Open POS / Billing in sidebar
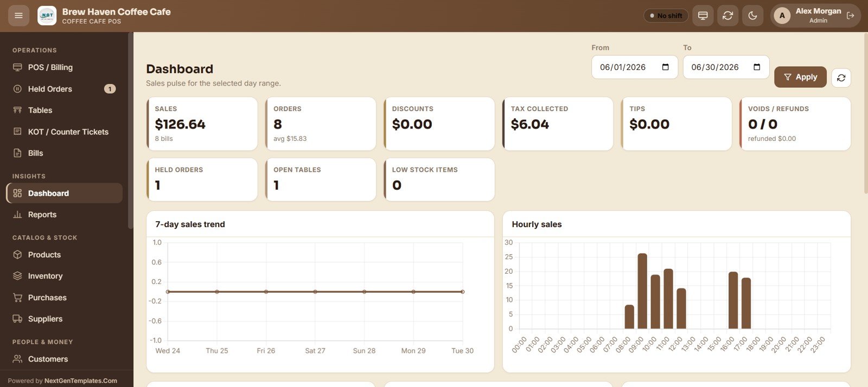868x387 pixels. click(64, 67)
